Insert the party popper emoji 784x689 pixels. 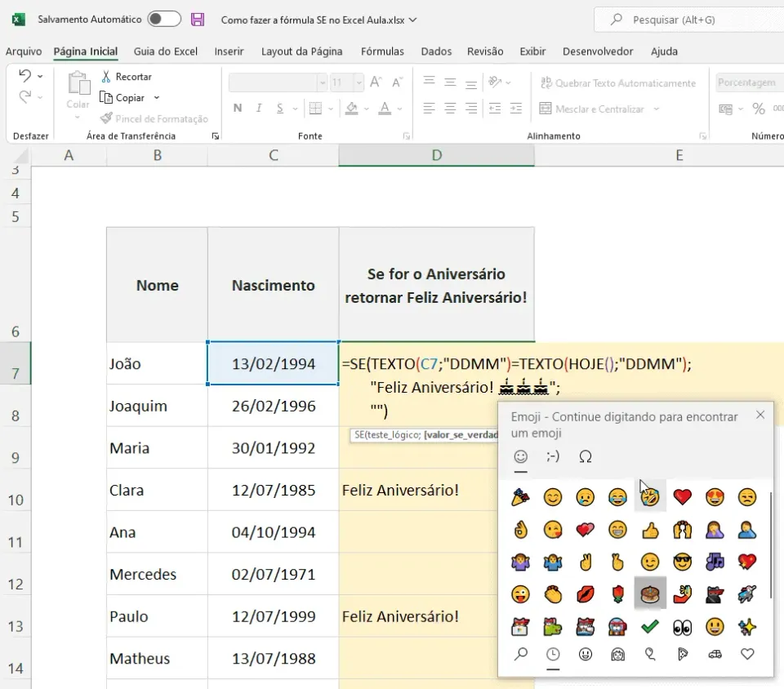[520, 497]
